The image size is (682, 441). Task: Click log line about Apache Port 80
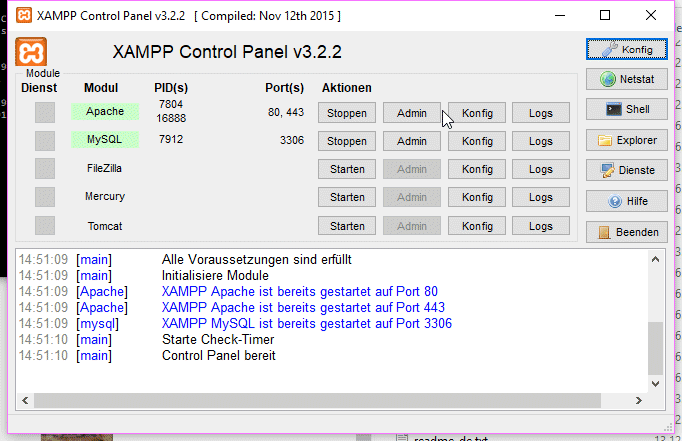click(x=300, y=291)
